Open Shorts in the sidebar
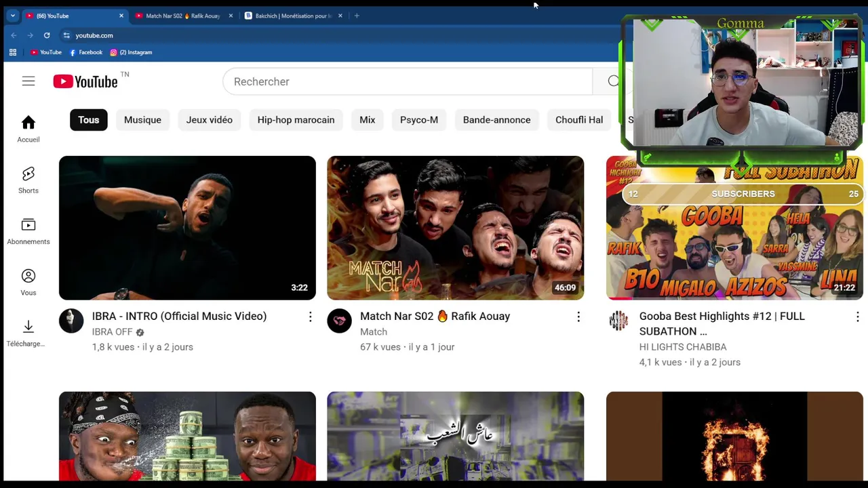868x488 pixels. pos(28,180)
